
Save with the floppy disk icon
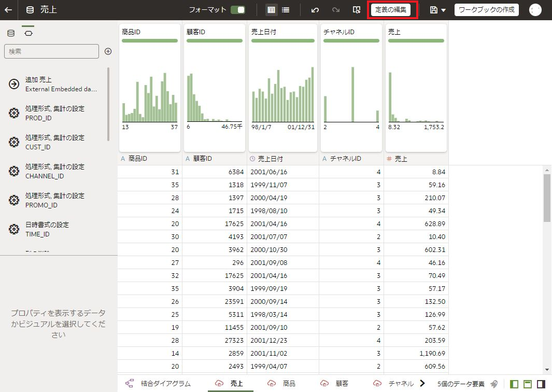pos(433,10)
